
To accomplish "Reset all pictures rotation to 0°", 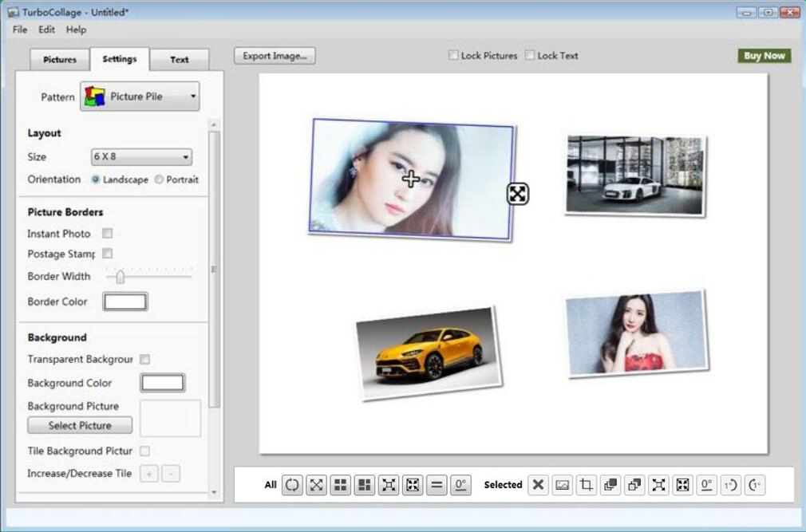I will 460,485.
